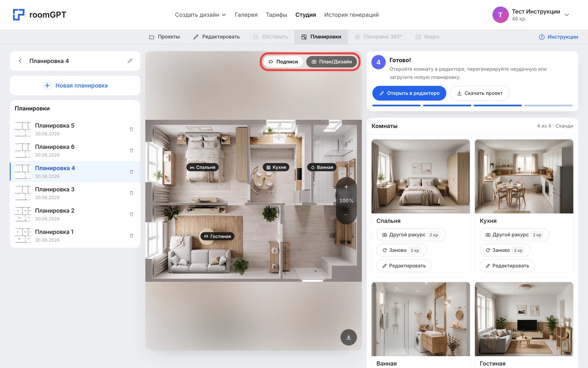The width and height of the screenshot is (588, 368).
Task: Click the roomGPT logo icon
Action: 18,15
